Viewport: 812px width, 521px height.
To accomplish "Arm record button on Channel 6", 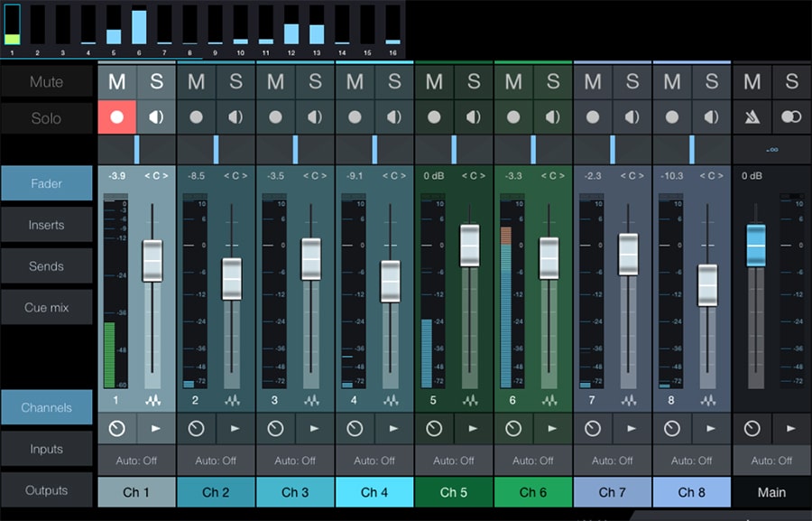I will tap(513, 117).
